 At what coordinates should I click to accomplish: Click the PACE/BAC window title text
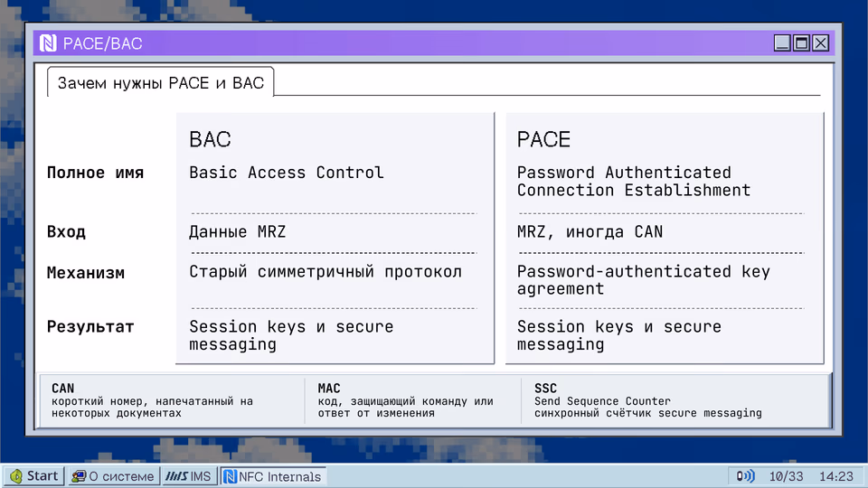[102, 43]
